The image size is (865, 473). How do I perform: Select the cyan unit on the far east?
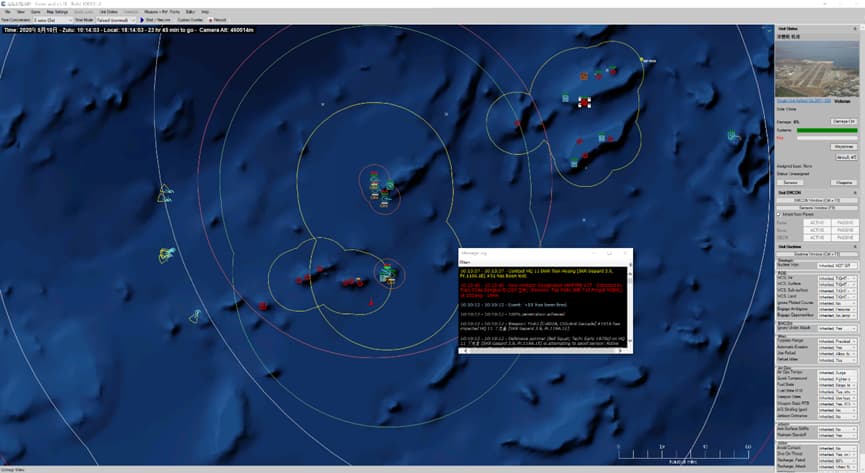coord(733,135)
